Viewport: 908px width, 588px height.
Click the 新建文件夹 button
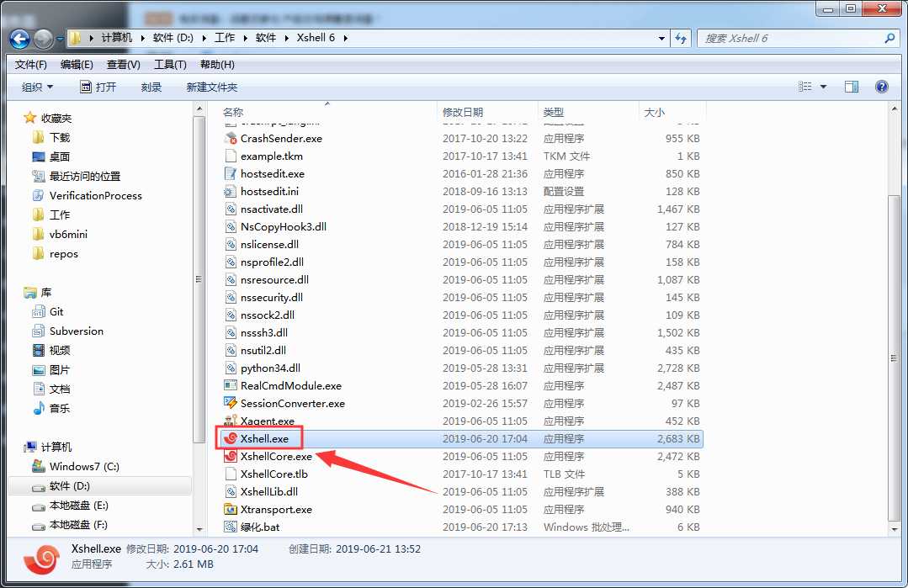tap(212, 87)
